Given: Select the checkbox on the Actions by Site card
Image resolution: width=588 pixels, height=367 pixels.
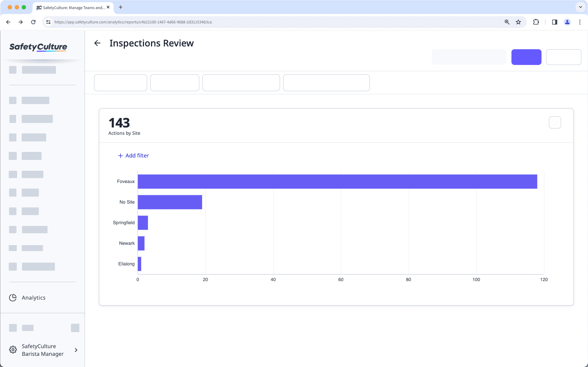Looking at the screenshot, I should point(554,122).
